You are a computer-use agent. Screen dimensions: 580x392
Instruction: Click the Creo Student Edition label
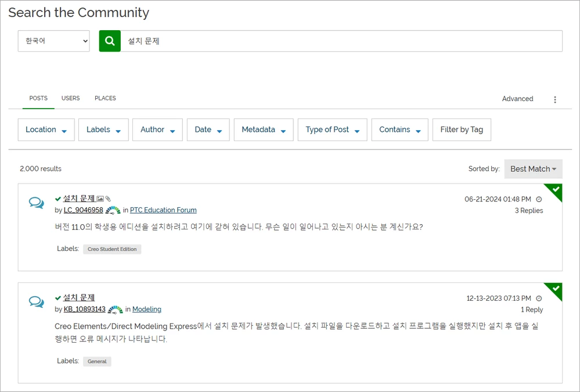tap(112, 249)
